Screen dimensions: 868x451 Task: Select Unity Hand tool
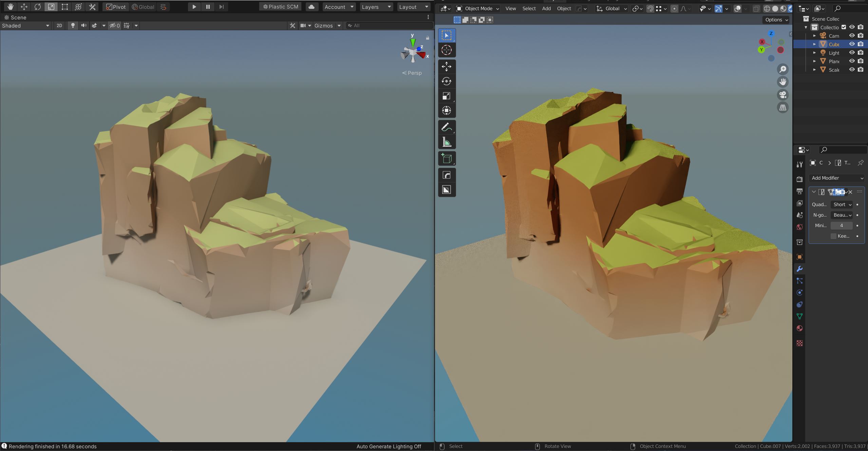[x=10, y=7]
